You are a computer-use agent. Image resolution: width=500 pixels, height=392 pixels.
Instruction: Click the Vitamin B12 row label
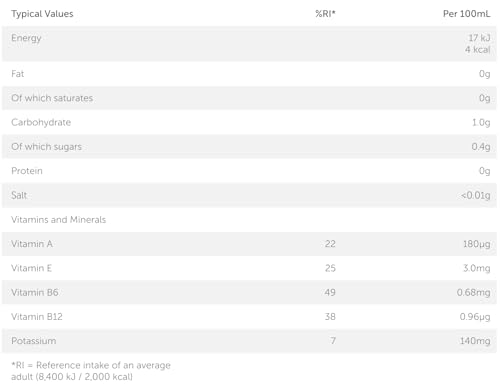click(x=37, y=317)
